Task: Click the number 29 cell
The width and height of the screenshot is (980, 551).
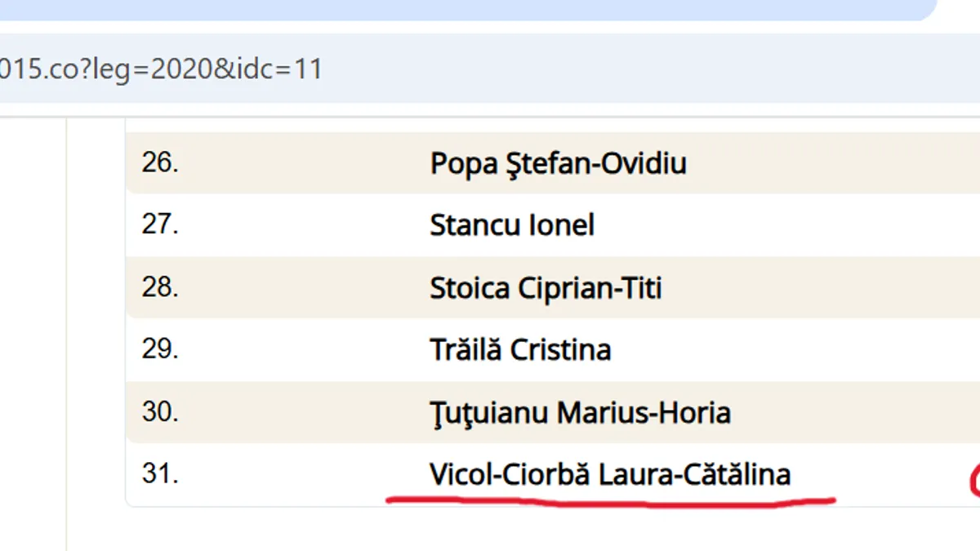Action: (160, 349)
